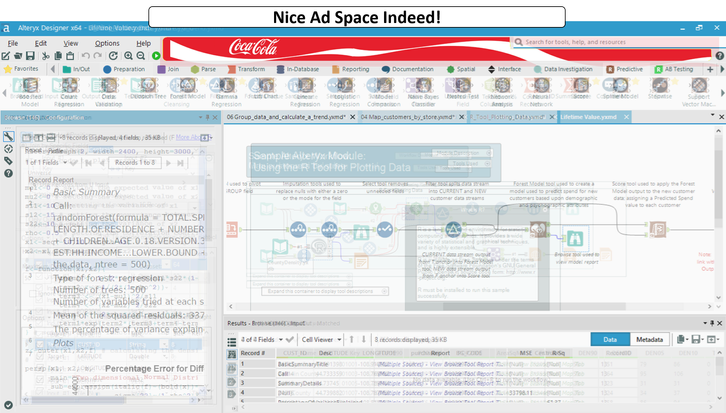The height and width of the screenshot is (413, 726).
Task: Click the More About link
Action: (189, 138)
